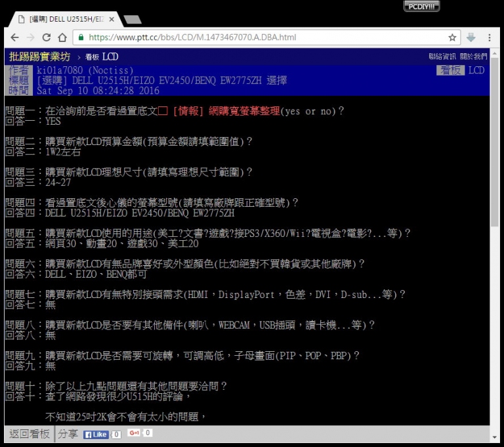Click the download arrow extension icon
The height and width of the screenshot is (447, 504).
click(x=471, y=37)
